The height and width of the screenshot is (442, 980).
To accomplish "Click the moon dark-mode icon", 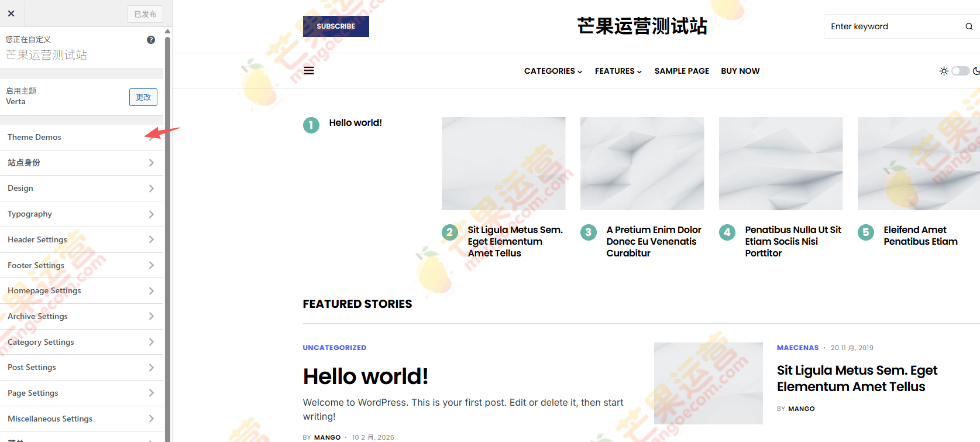I will click(x=976, y=71).
